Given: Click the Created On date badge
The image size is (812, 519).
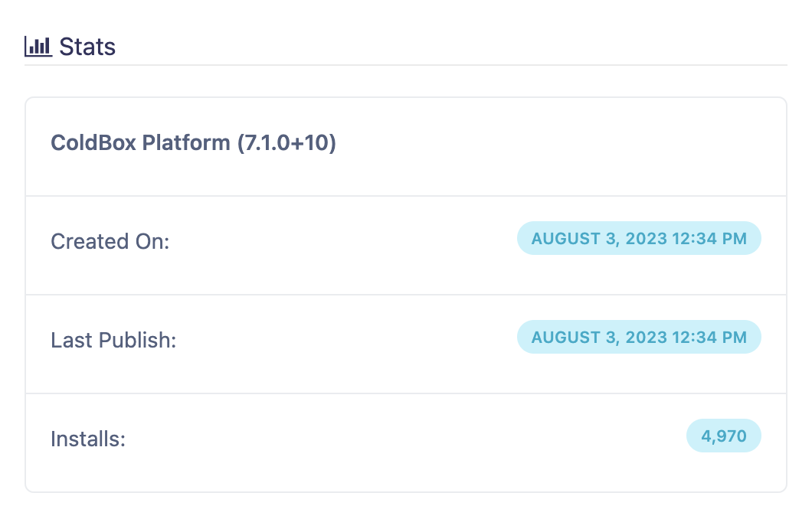Looking at the screenshot, I should (639, 239).
